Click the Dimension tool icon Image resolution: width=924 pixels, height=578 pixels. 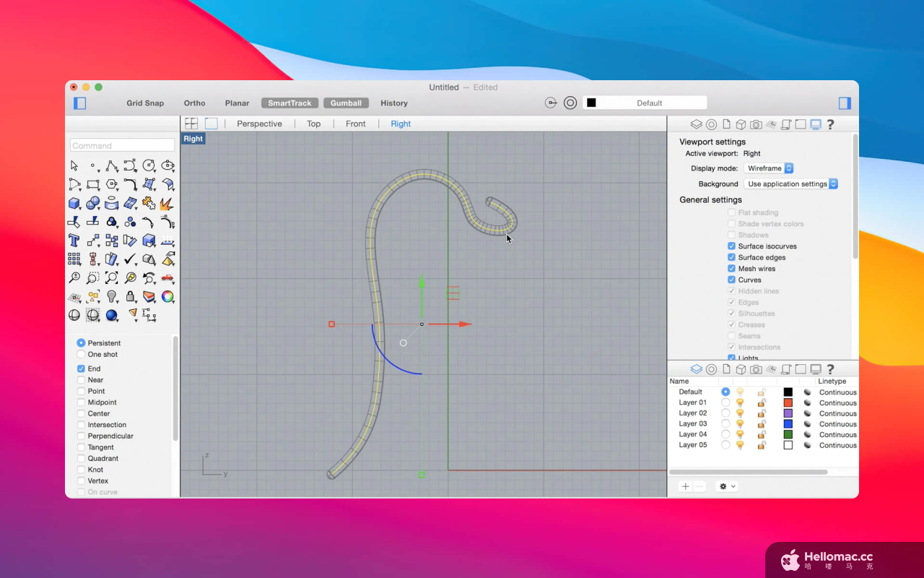pos(149,315)
